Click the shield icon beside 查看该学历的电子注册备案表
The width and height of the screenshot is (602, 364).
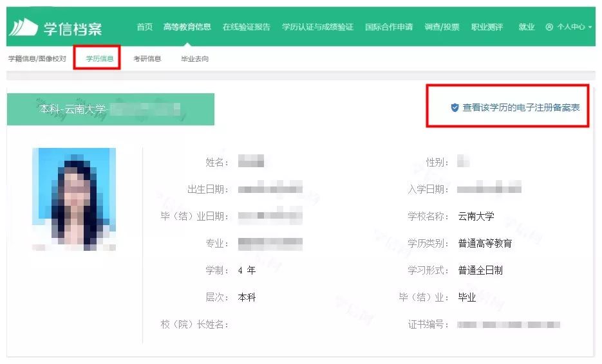pyautogui.click(x=455, y=108)
